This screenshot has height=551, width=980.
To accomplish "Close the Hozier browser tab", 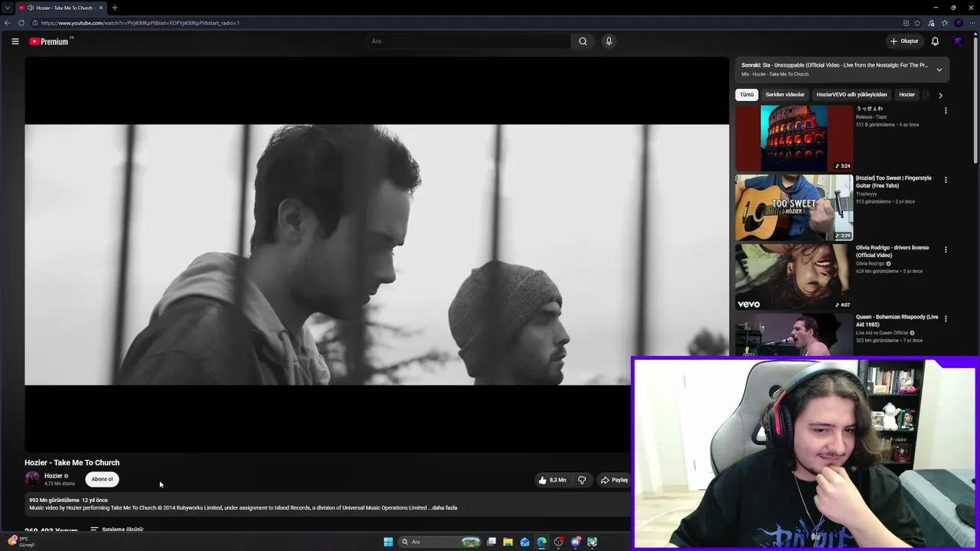I will coord(100,8).
